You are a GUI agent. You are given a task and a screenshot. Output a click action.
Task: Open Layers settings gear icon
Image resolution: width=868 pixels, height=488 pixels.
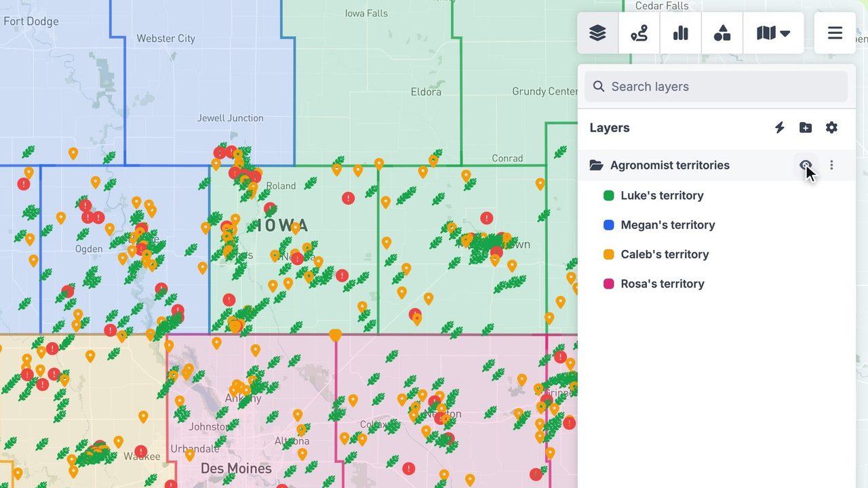pos(831,127)
